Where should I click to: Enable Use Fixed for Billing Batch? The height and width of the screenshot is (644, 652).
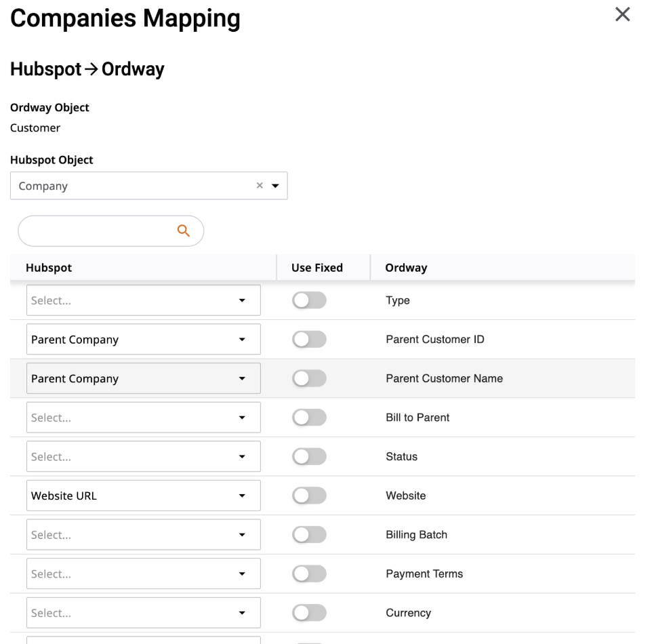[309, 534]
